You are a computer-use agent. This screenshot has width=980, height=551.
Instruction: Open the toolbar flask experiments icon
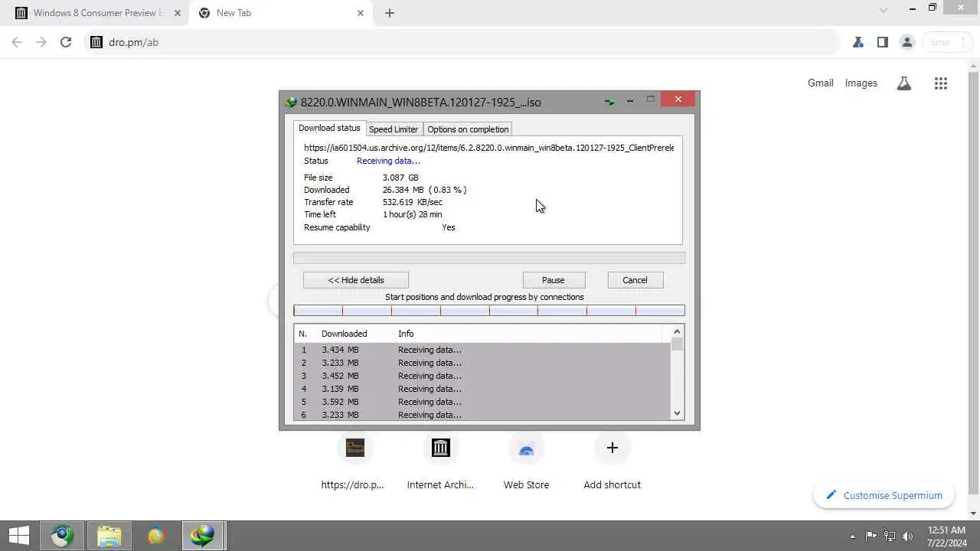(858, 42)
